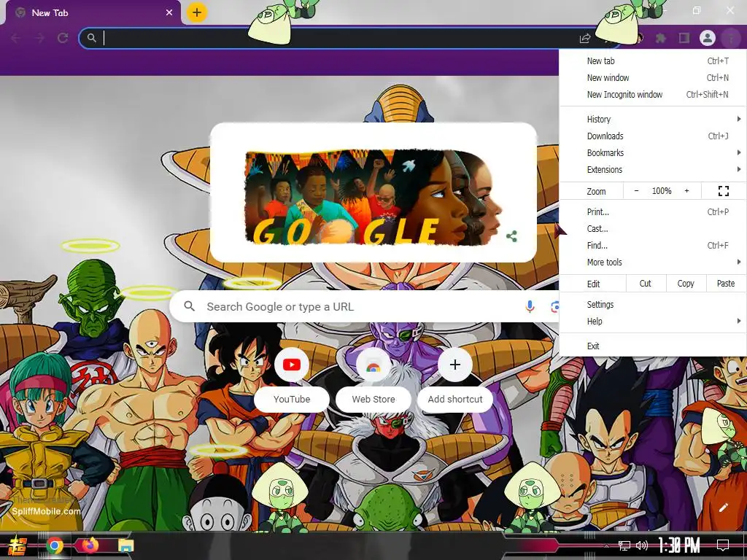Click the Add shortcut label
Viewport: 747px width, 560px height.
[x=455, y=399]
